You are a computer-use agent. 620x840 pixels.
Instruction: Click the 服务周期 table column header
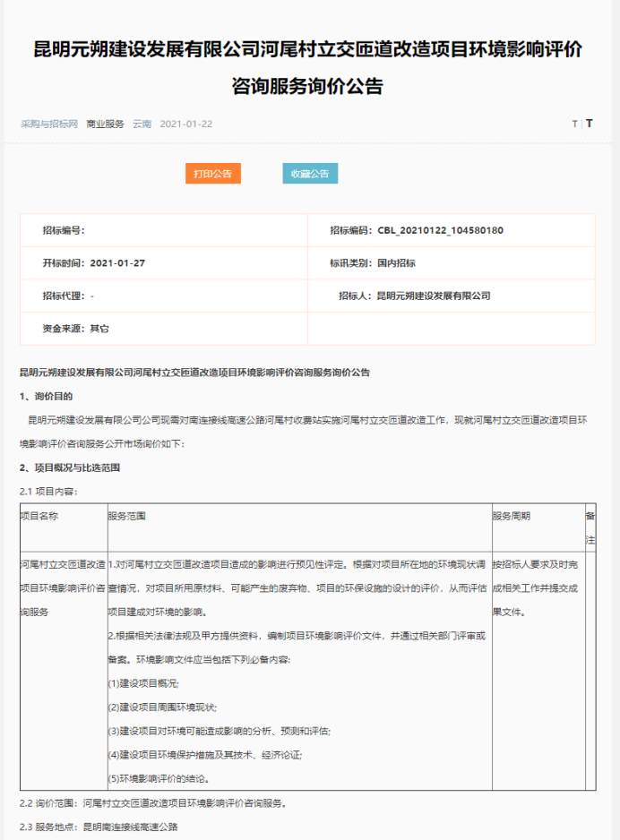[x=511, y=517]
